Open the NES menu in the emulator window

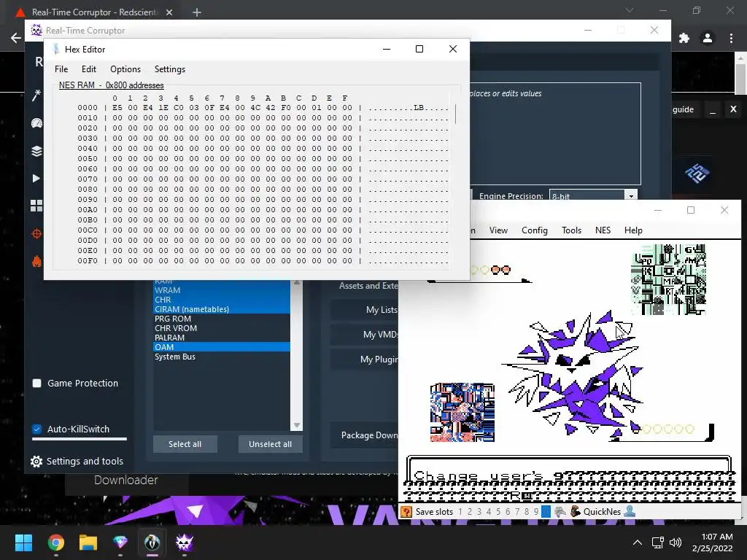603,230
